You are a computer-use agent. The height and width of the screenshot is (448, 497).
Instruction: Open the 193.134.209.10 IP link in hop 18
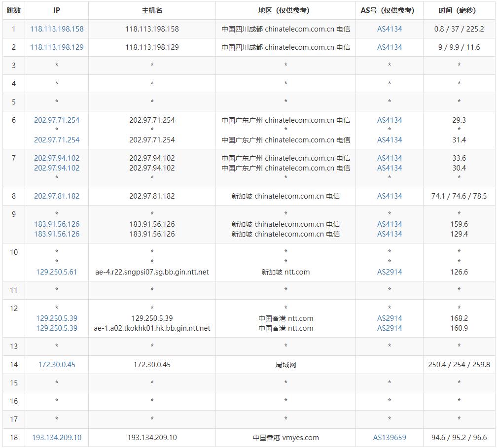click(57, 438)
